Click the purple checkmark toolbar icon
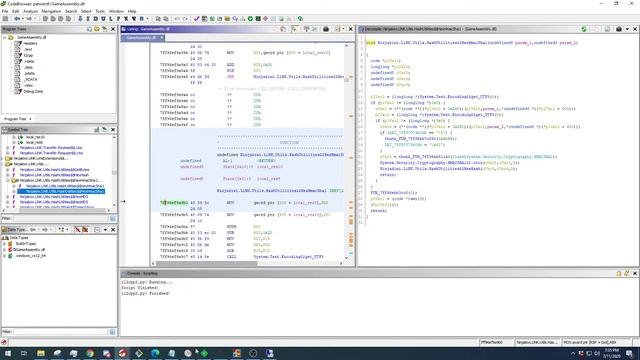The height and width of the screenshot is (360, 640). (x=196, y=19)
